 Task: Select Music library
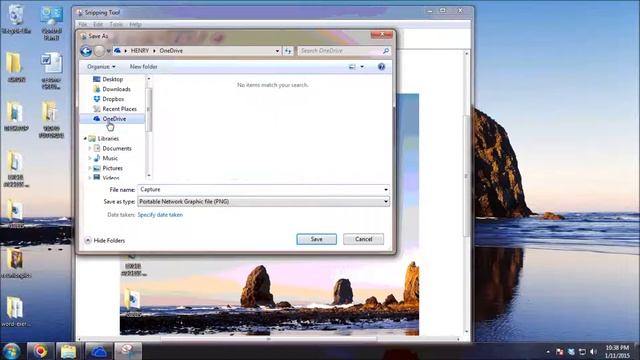click(x=110, y=158)
